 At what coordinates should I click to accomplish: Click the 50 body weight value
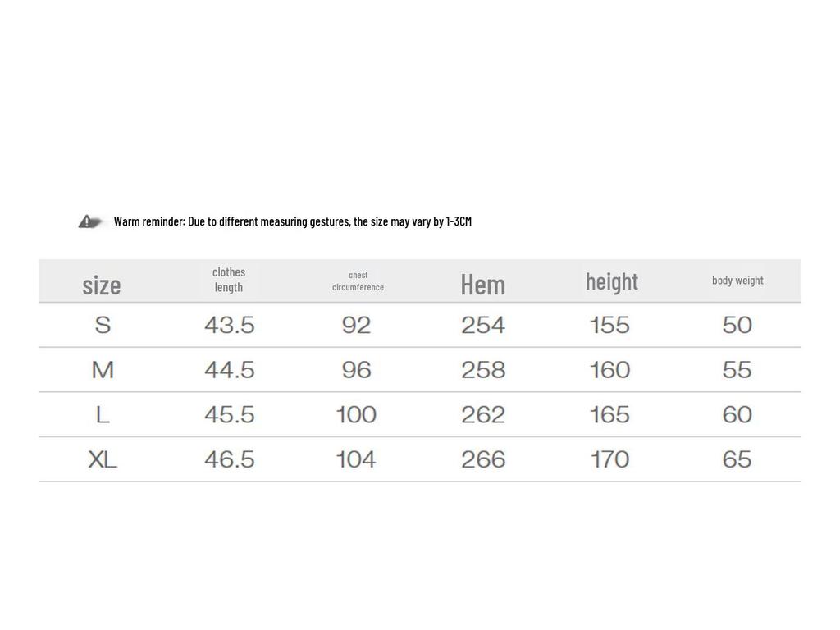(x=737, y=325)
